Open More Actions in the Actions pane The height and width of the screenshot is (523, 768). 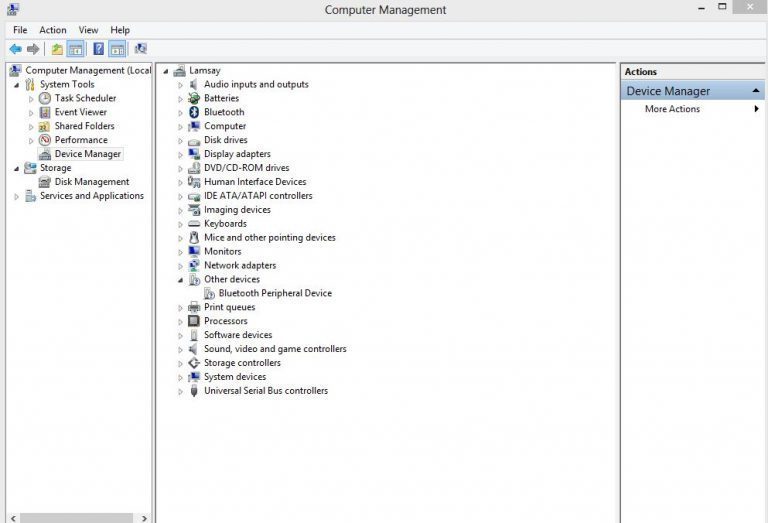tap(672, 109)
